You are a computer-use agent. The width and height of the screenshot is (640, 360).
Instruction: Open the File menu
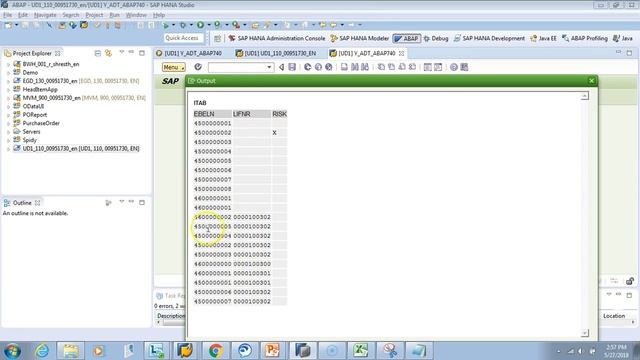[7, 15]
